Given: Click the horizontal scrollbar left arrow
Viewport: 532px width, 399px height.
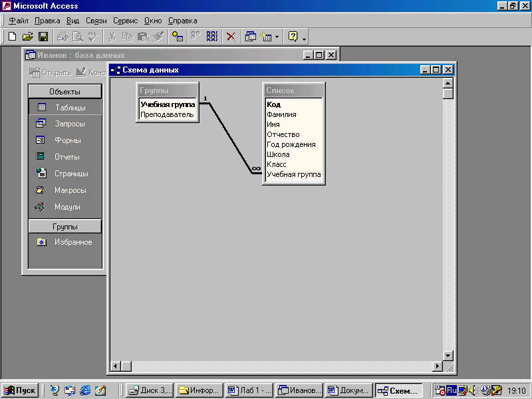Looking at the screenshot, I should coord(116,366).
